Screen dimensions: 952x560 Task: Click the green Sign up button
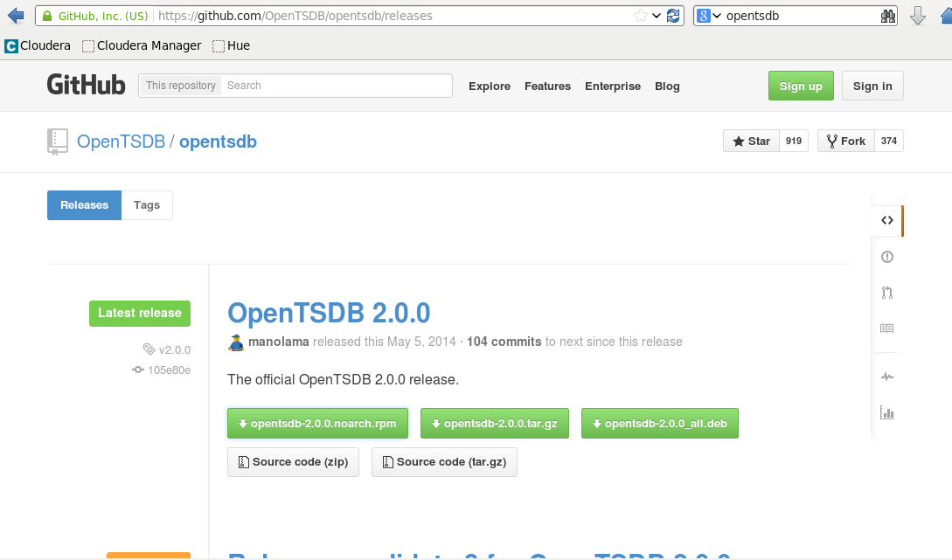800,86
